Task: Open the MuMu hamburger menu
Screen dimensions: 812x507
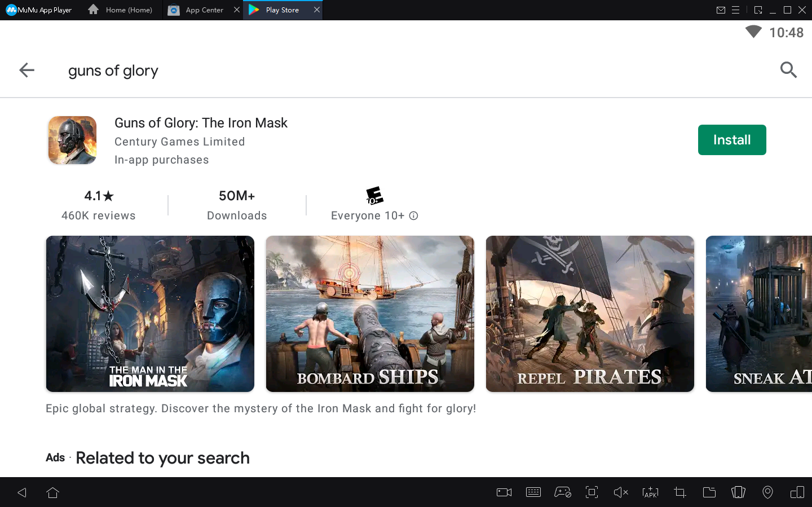Action: pyautogui.click(x=735, y=10)
